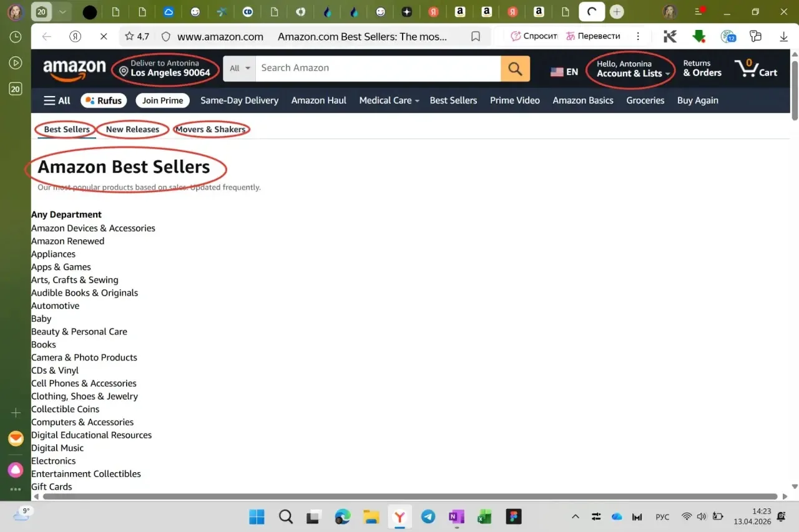This screenshot has height=532, width=799.
Task: Open the Books department
Action: click(x=44, y=344)
